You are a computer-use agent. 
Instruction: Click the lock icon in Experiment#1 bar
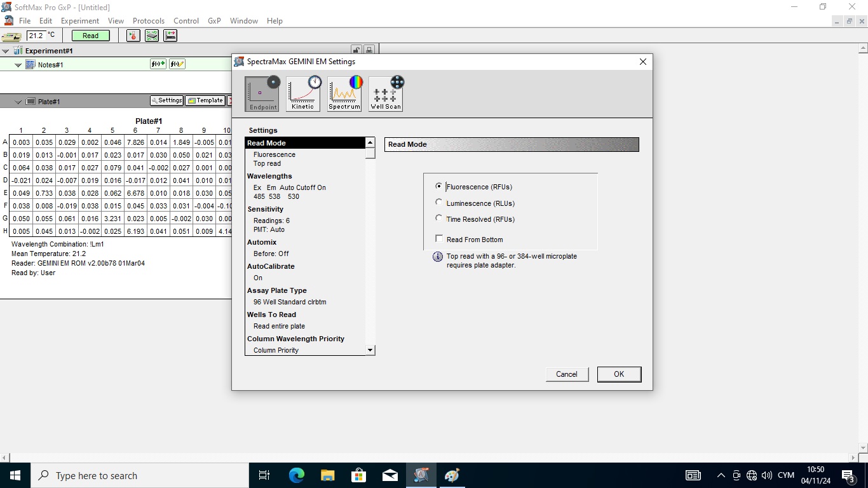point(356,50)
